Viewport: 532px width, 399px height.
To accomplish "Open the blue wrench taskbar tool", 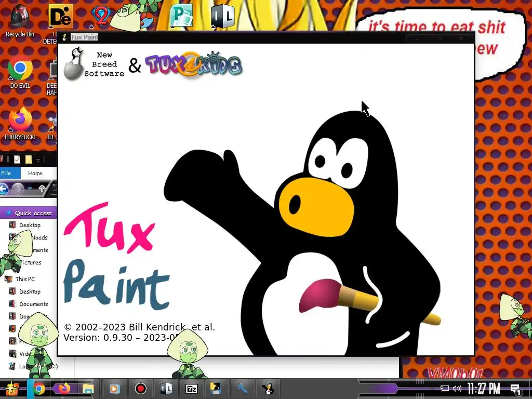I will point(242,388).
